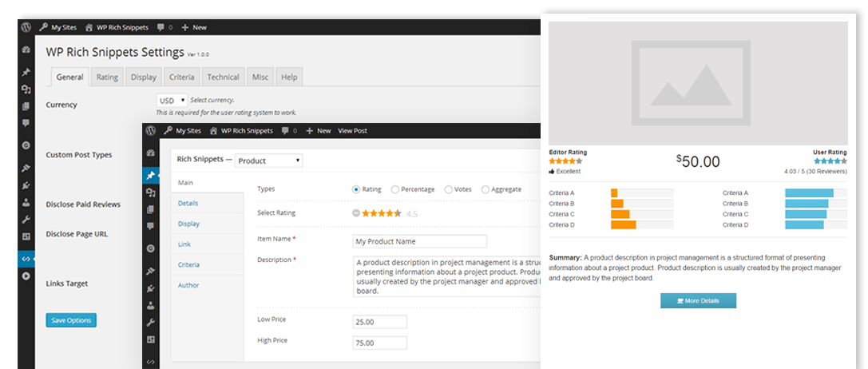Click the highlighted Rich Snippets code icon in sidebar
This screenshot has height=369, width=868.
[26, 259]
